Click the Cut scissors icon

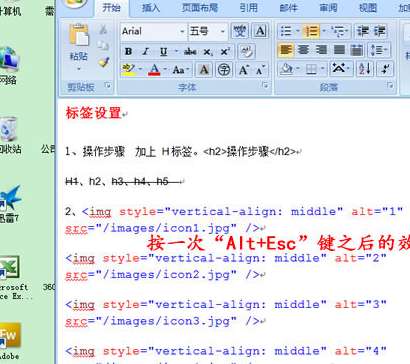[103, 29]
